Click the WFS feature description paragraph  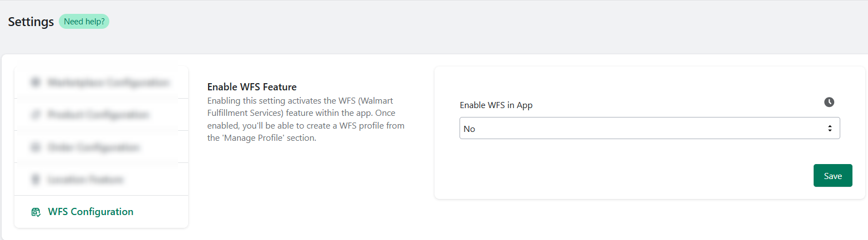click(x=306, y=120)
